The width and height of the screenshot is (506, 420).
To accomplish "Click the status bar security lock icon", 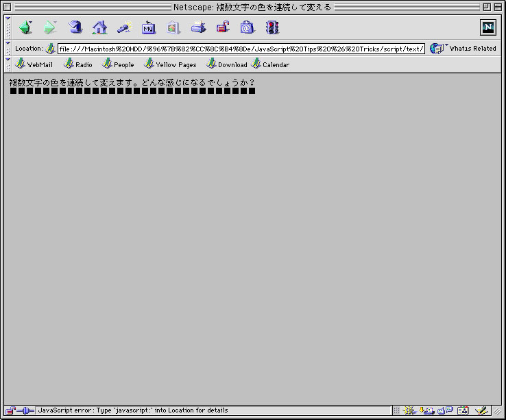I will tap(10, 410).
